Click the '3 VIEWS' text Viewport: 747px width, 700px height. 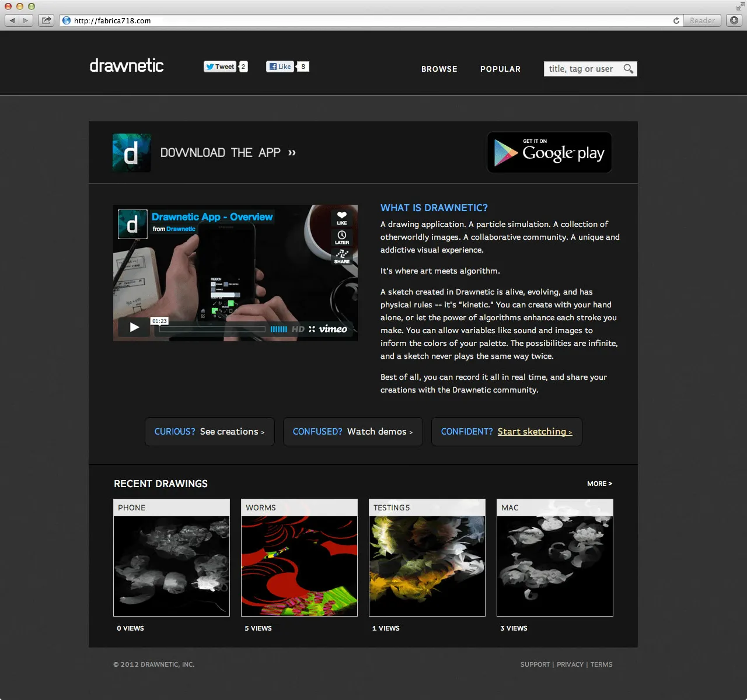514,628
